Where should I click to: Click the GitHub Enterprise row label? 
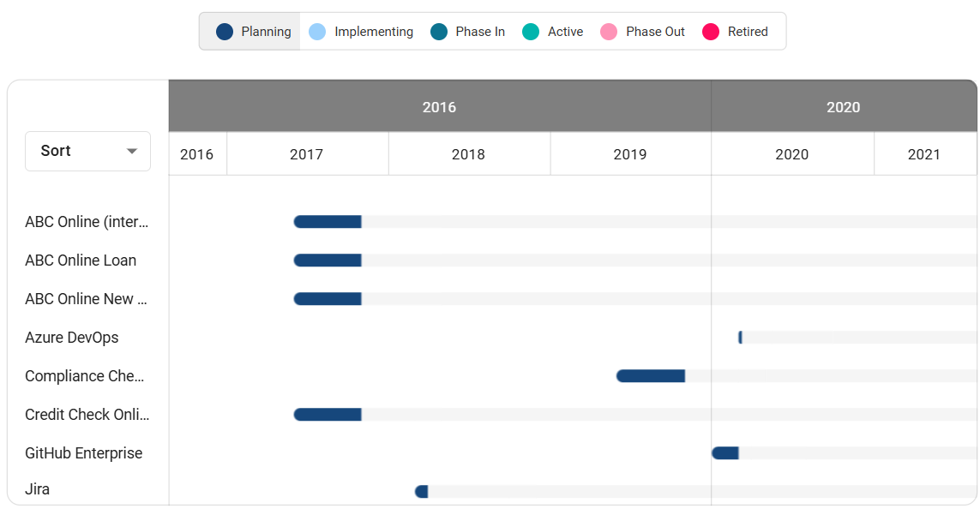click(84, 453)
